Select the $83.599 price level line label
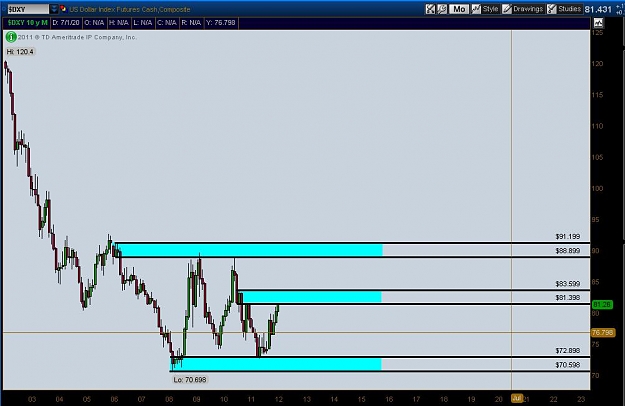The image size is (625, 406). tap(568, 284)
